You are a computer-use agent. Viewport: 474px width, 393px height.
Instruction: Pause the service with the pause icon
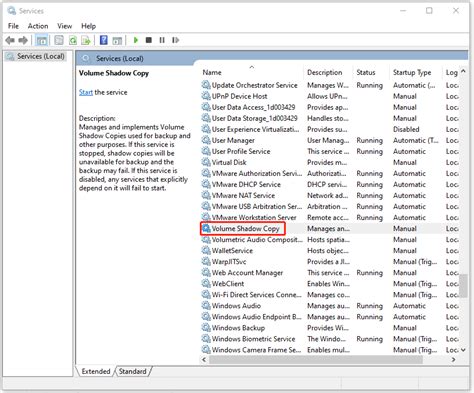click(162, 40)
